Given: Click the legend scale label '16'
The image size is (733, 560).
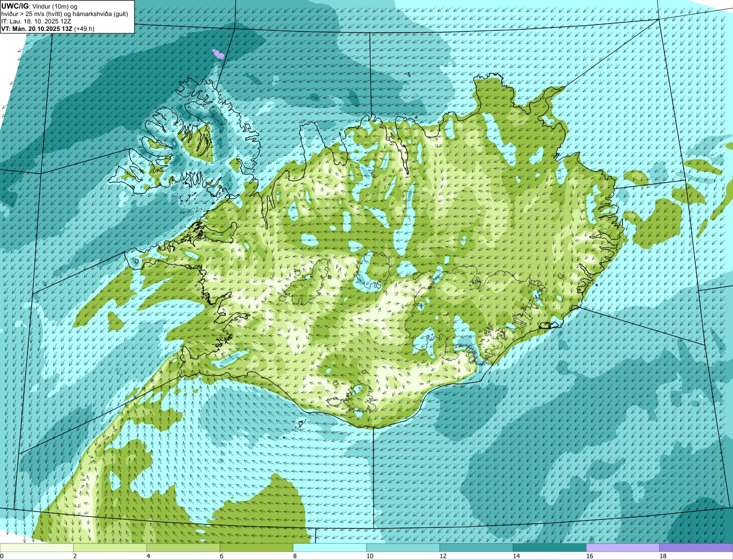Looking at the screenshot, I should [x=590, y=556].
